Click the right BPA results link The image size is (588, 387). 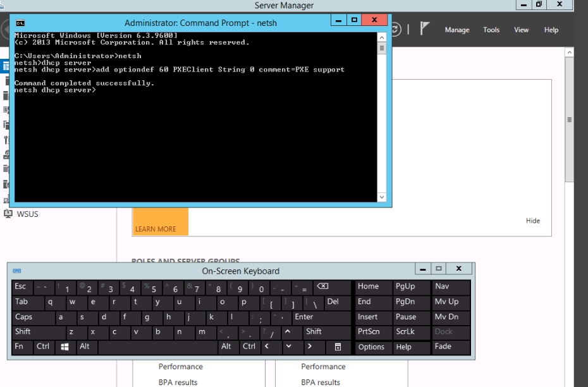321,383
